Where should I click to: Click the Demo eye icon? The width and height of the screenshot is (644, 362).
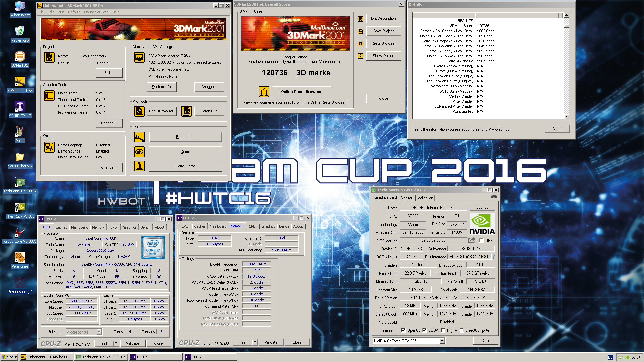point(139,152)
